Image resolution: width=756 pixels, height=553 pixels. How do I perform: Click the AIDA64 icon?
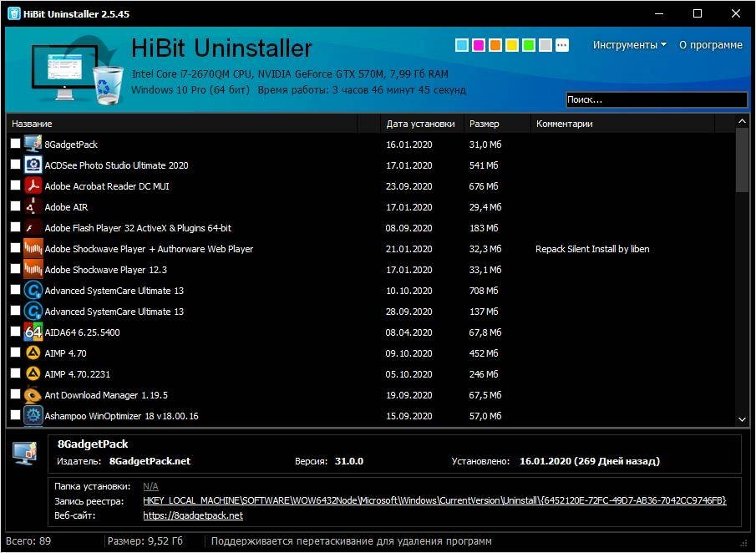click(33, 332)
